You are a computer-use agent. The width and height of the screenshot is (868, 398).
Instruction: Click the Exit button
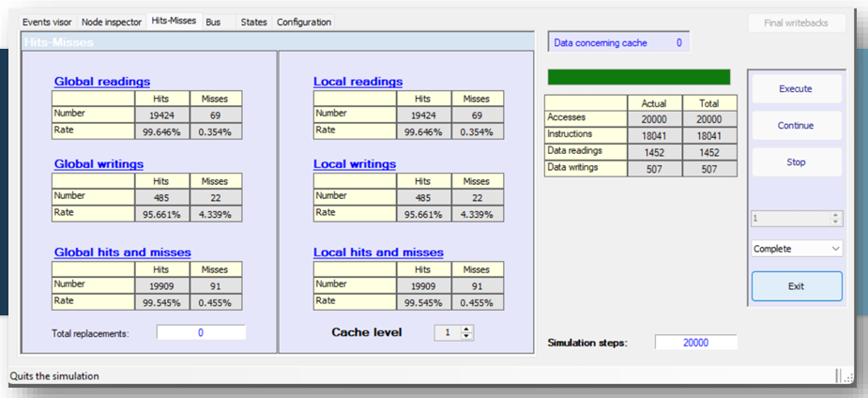click(x=796, y=286)
